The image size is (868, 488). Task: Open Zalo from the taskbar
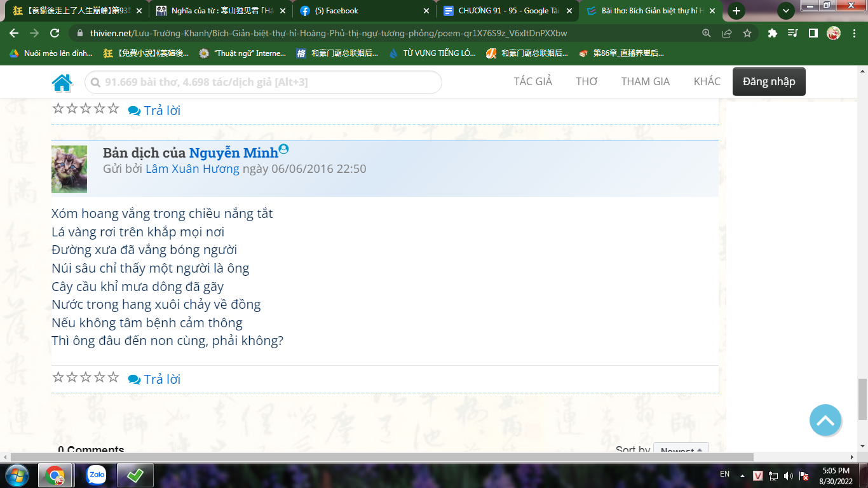point(96,475)
